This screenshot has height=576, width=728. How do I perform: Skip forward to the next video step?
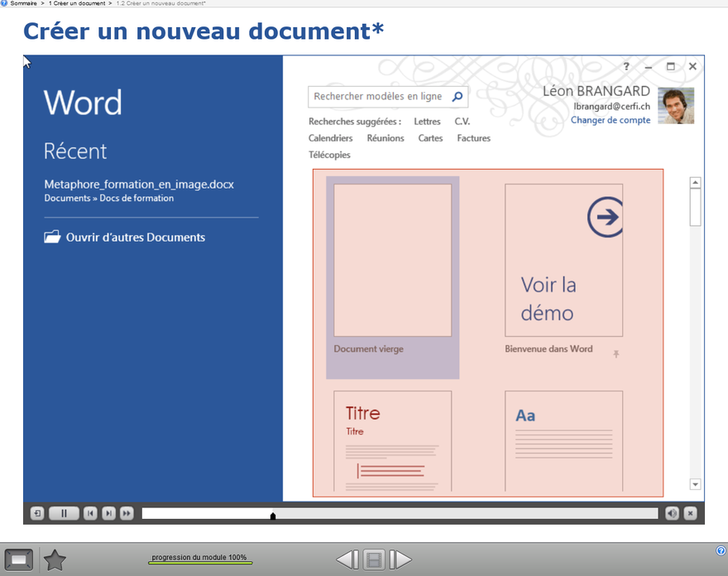[108, 514]
